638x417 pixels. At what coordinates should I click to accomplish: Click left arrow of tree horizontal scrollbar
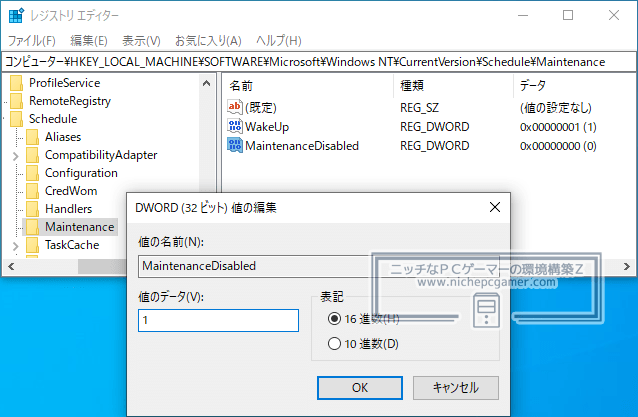click(11, 266)
